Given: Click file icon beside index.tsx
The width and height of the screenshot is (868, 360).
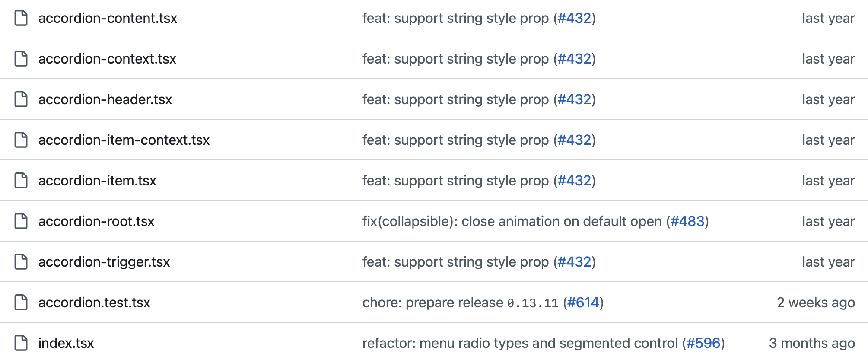Looking at the screenshot, I should click(x=21, y=343).
